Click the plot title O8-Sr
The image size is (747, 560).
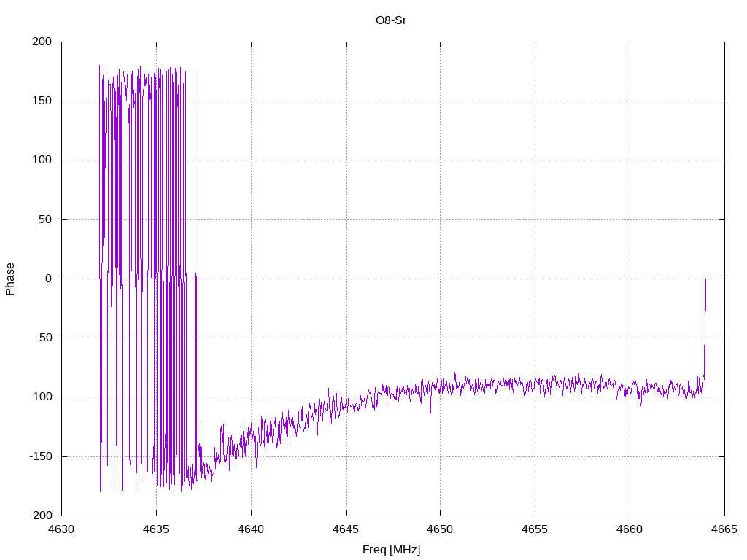[x=391, y=20]
